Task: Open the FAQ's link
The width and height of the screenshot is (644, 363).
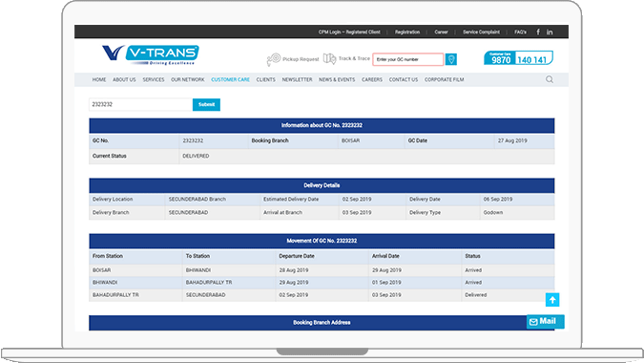Action: point(520,32)
